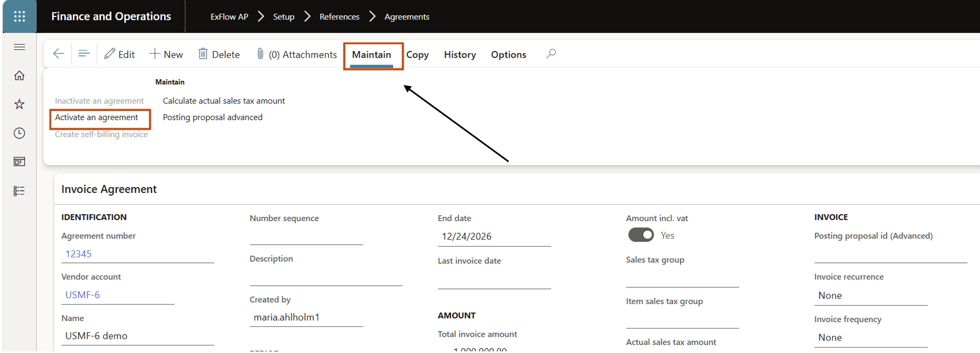Click the back arrow in toolbar
980x353 pixels.
(59, 54)
